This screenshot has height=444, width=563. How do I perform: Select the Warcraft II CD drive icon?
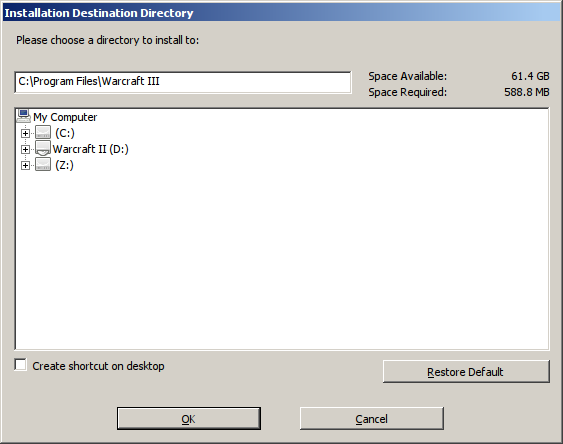pyautogui.click(x=43, y=149)
